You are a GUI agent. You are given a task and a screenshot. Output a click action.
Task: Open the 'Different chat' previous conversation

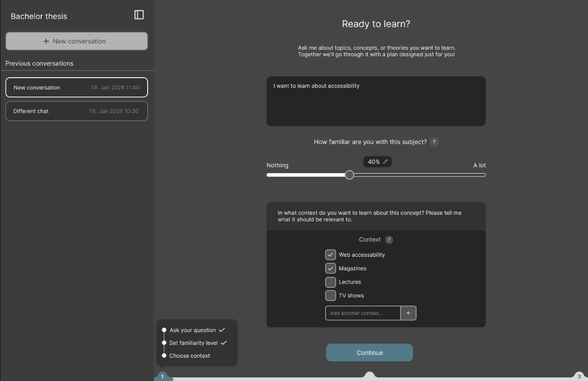[76, 111]
